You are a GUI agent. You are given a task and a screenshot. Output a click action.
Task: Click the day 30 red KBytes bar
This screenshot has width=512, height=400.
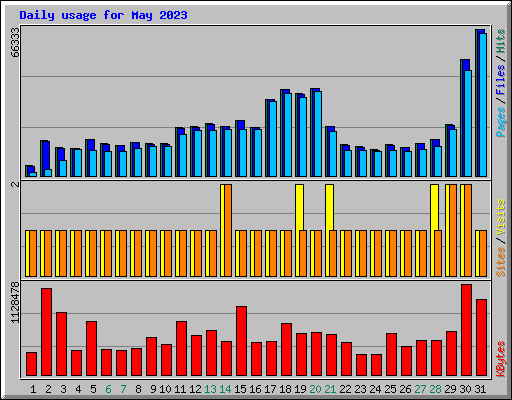(466, 330)
